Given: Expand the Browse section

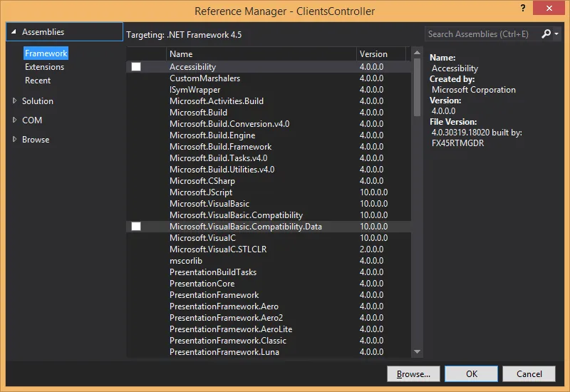Looking at the screenshot, I should coord(14,139).
